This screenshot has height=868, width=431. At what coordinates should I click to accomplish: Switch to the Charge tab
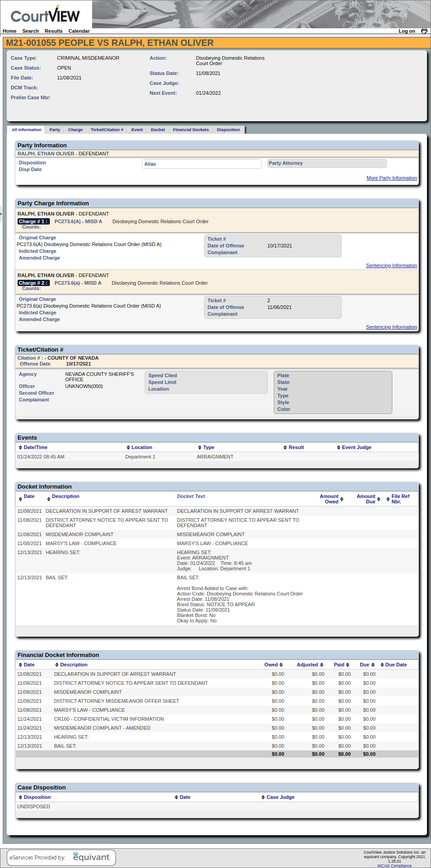76,130
